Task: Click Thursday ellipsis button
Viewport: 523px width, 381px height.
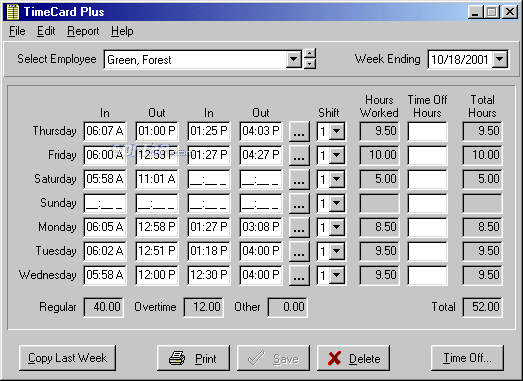Action: click(299, 131)
